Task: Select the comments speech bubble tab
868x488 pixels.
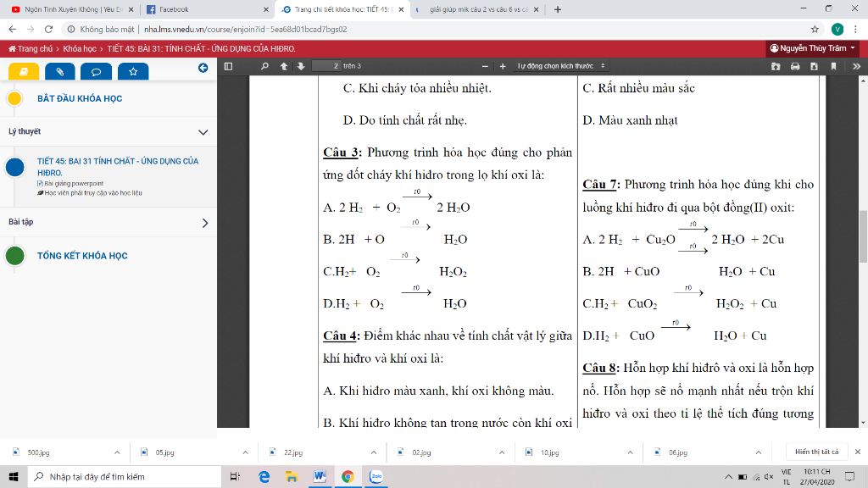Action: 97,71
